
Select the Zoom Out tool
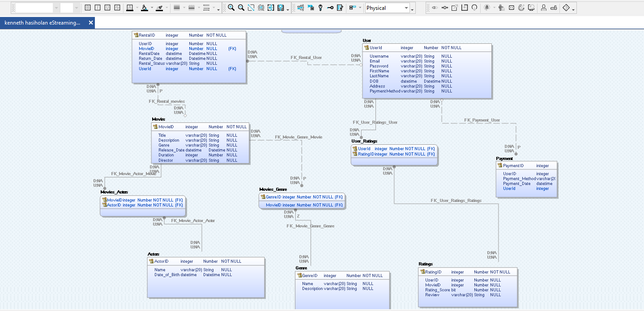(241, 7)
